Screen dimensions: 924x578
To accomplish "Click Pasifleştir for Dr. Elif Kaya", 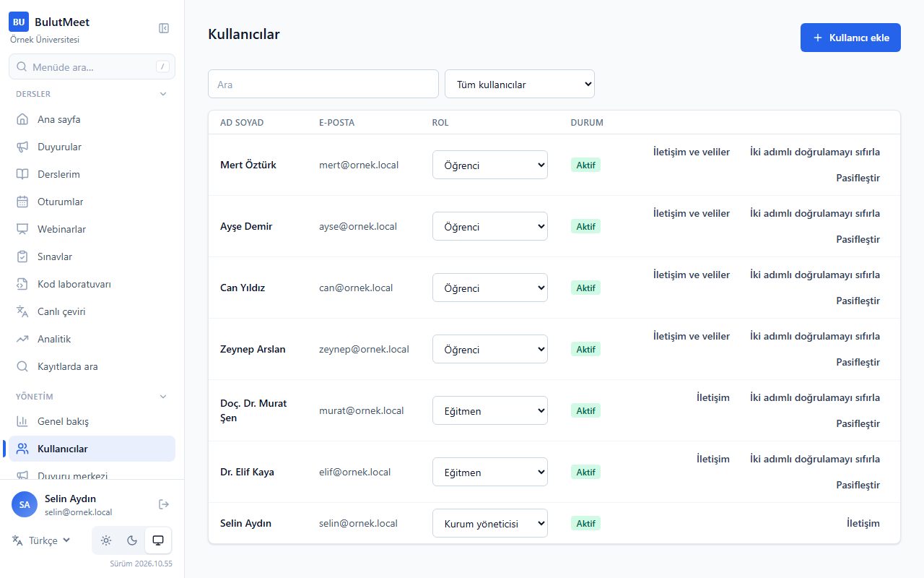I will click(858, 485).
